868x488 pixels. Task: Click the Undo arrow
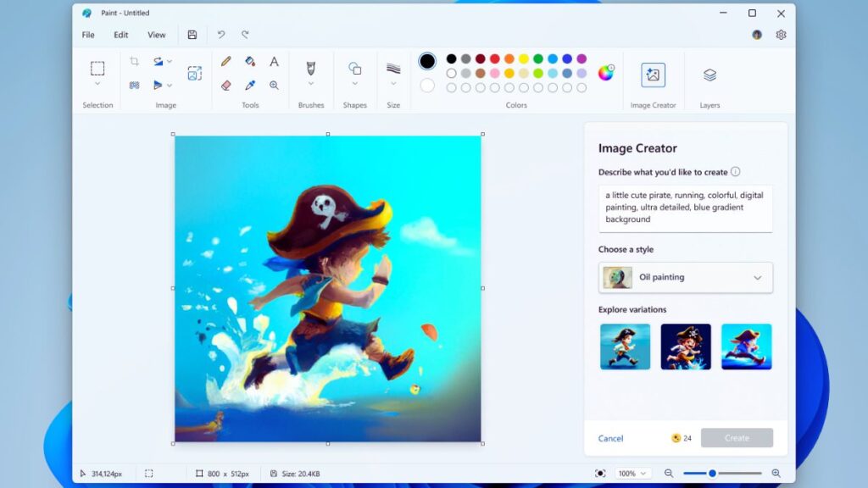[220, 35]
